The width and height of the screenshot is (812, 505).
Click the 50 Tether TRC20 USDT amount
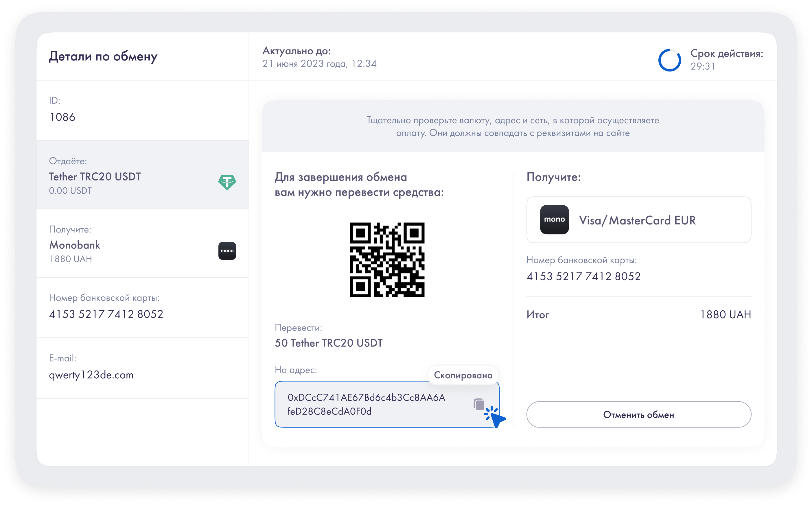pos(328,343)
